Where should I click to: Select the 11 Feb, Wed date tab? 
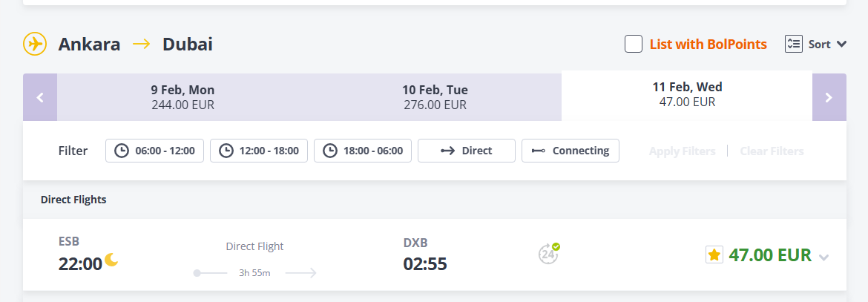tap(687, 95)
